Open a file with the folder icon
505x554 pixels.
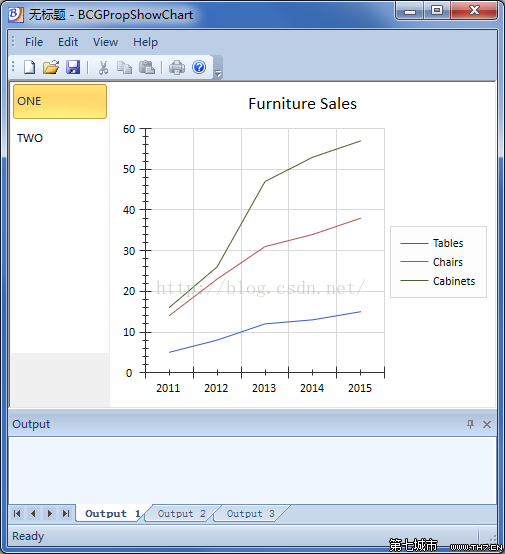pos(51,67)
